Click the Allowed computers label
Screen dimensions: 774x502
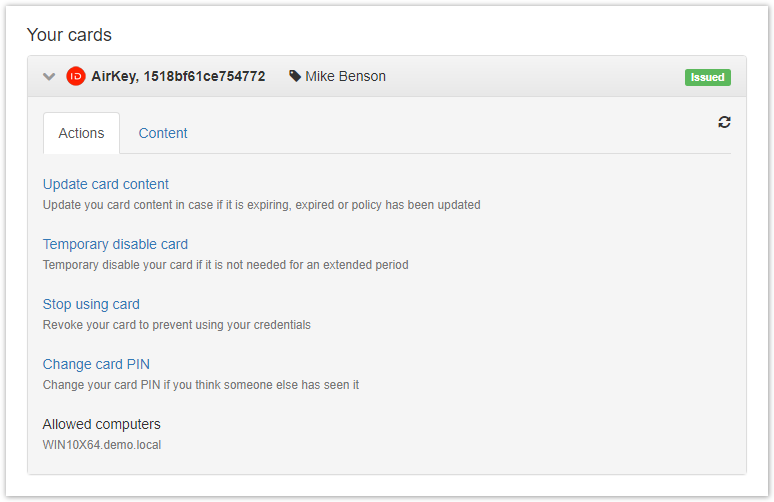(101, 424)
